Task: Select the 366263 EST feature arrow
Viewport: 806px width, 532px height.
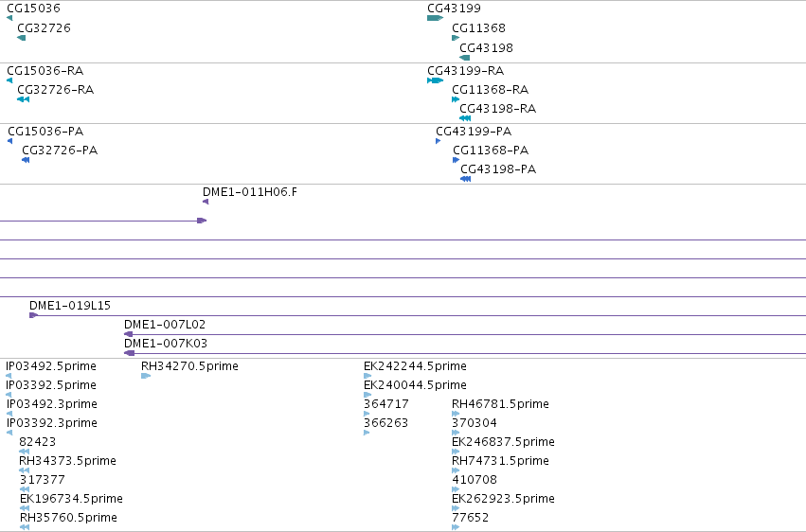Action: click(x=367, y=433)
